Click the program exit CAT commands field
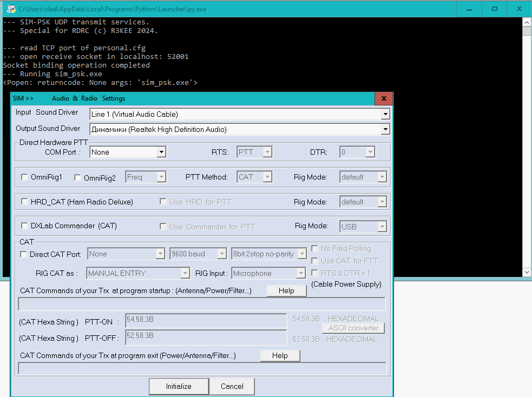The height and width of the screenshot is (397, 532). (x=202, y=369)
